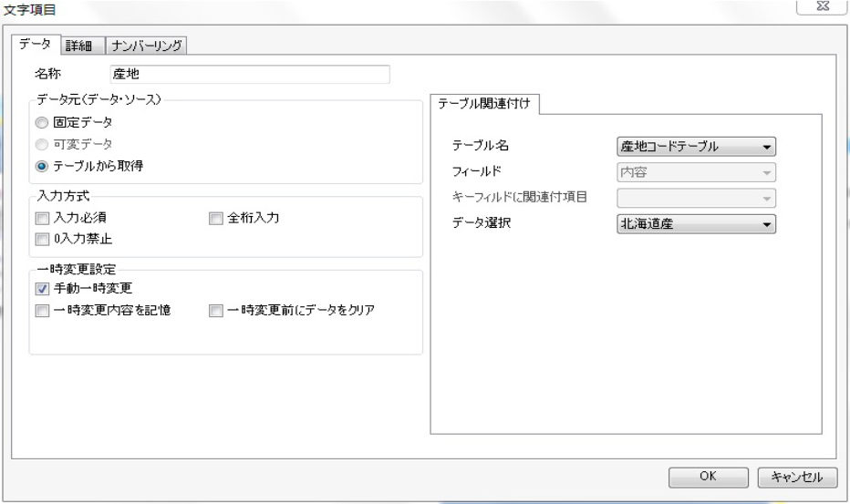
Task: Click the OK button
Action: pyautogui.click(x=708, y=477)
